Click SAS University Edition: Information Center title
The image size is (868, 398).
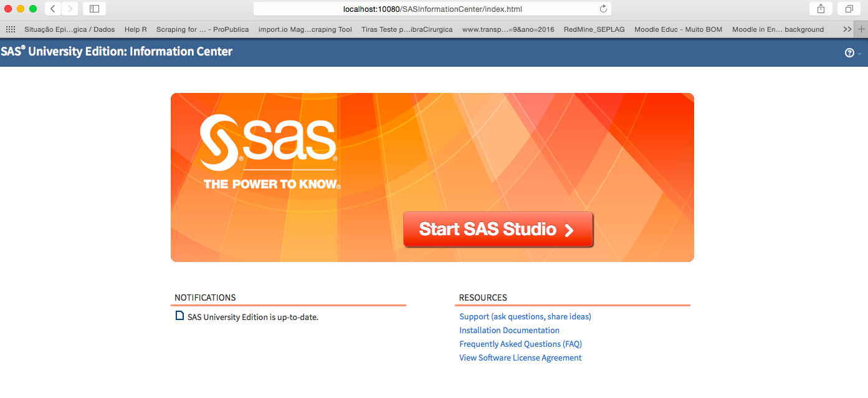tap(117, 52)
